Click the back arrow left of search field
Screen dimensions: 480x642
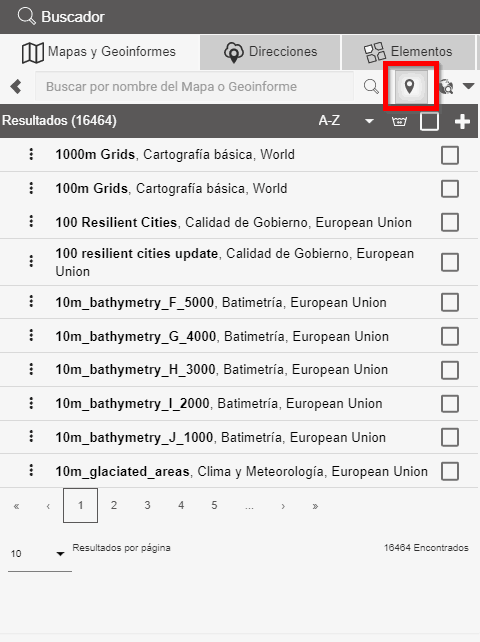[16, 87]
